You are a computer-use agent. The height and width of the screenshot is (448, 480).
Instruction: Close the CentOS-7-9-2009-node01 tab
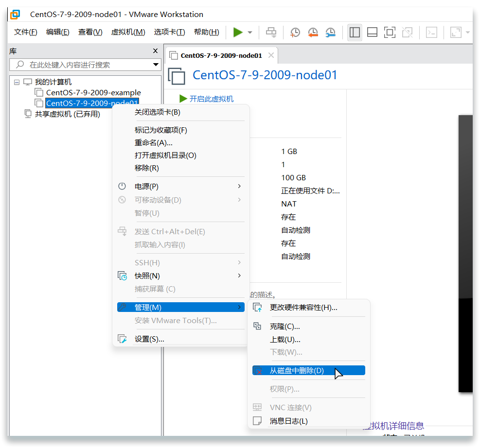point(271,55)
